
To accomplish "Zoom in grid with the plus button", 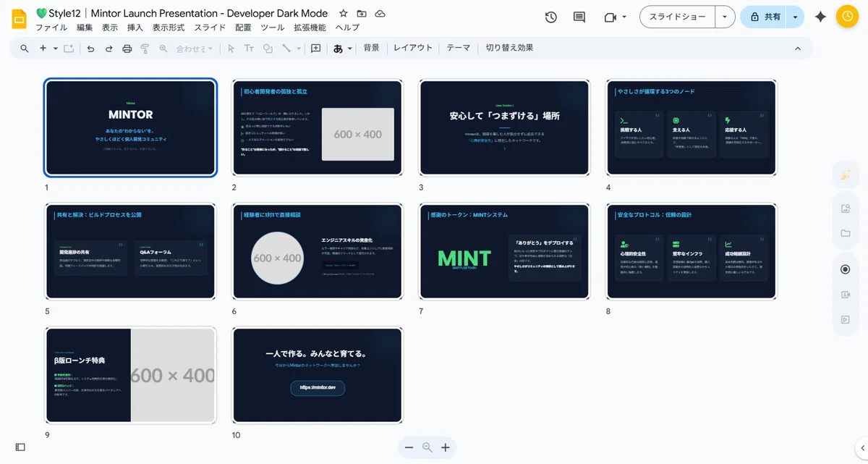I will [446, 447].
